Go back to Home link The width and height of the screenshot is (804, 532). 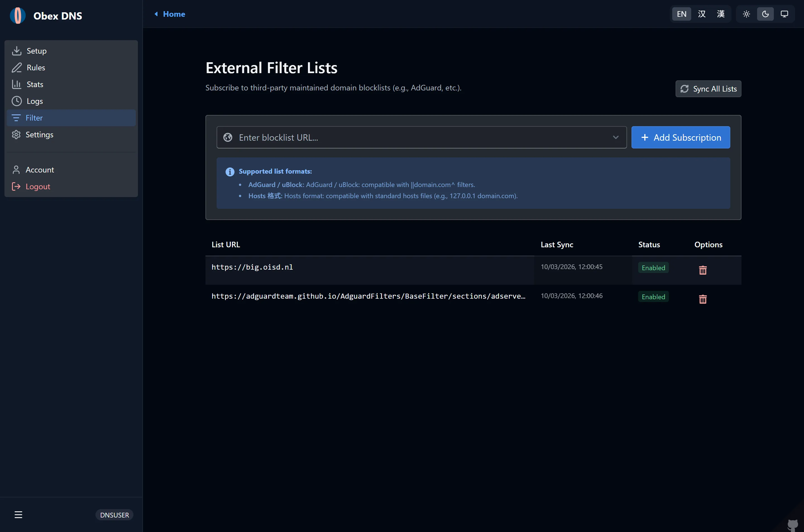coord(174,14)
